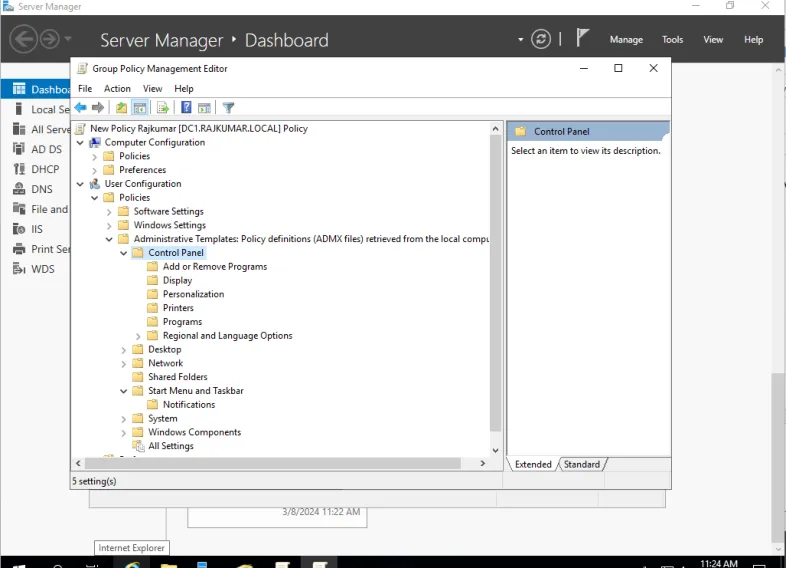Open DNS in Server Manager sidebar

coord(33,189)
